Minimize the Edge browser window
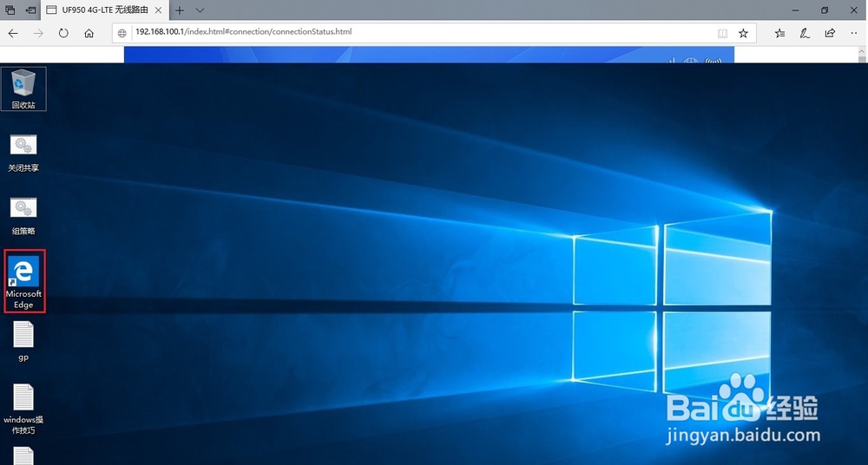 tap(795, 10)
